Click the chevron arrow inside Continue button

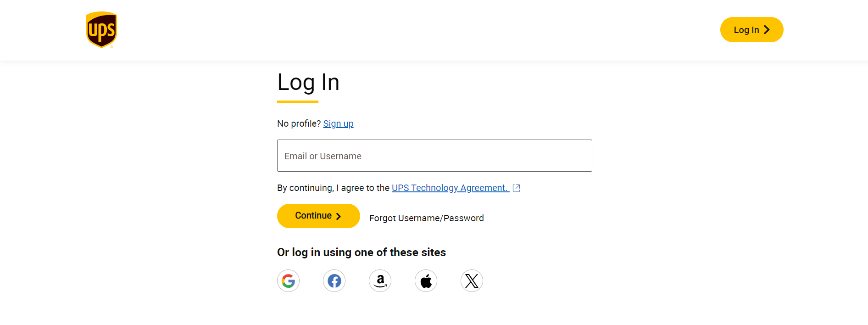tap(339, 216)
